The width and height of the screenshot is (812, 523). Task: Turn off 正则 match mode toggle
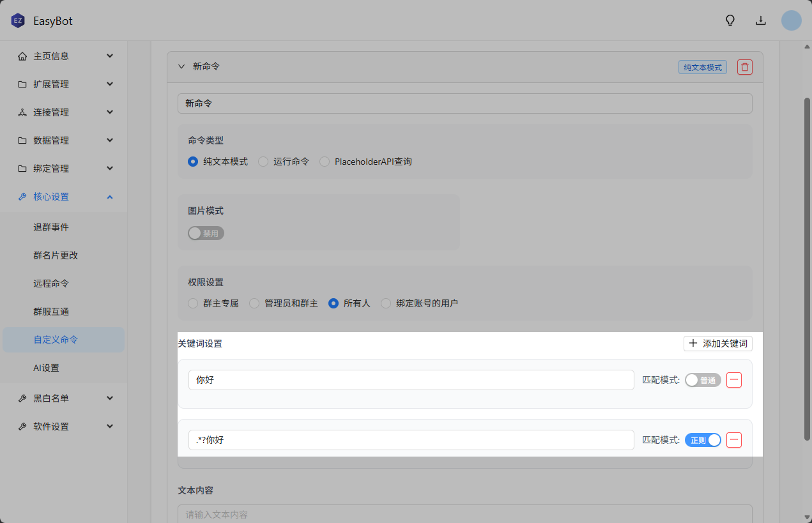pyautogui.click(x=703, y=440)
